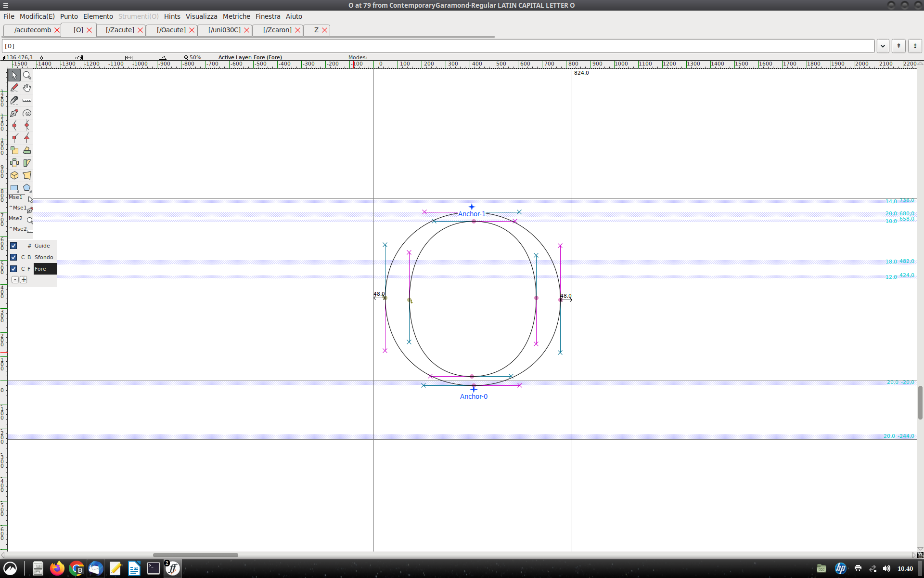Uncheck the Sfondo layer checkbox
924x578 pixels.
13,257
